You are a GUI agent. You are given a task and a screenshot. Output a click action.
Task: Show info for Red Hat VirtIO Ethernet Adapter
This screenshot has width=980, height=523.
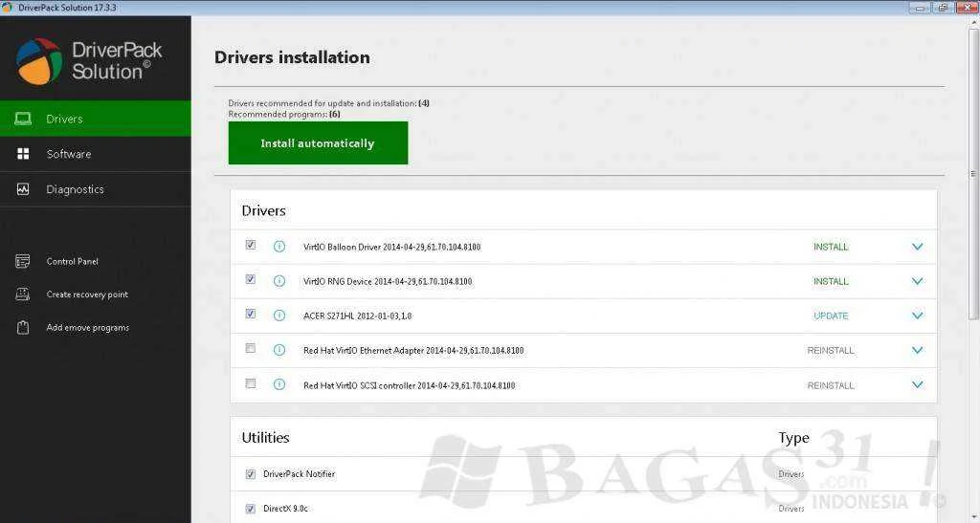[x=279, y=350]
